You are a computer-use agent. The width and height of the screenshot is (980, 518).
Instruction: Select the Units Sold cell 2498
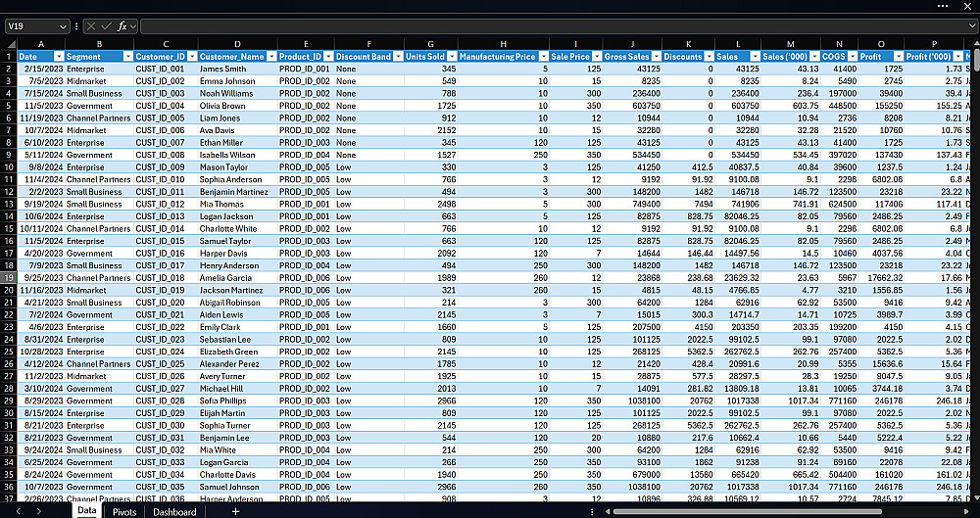[x=430, y=204]
